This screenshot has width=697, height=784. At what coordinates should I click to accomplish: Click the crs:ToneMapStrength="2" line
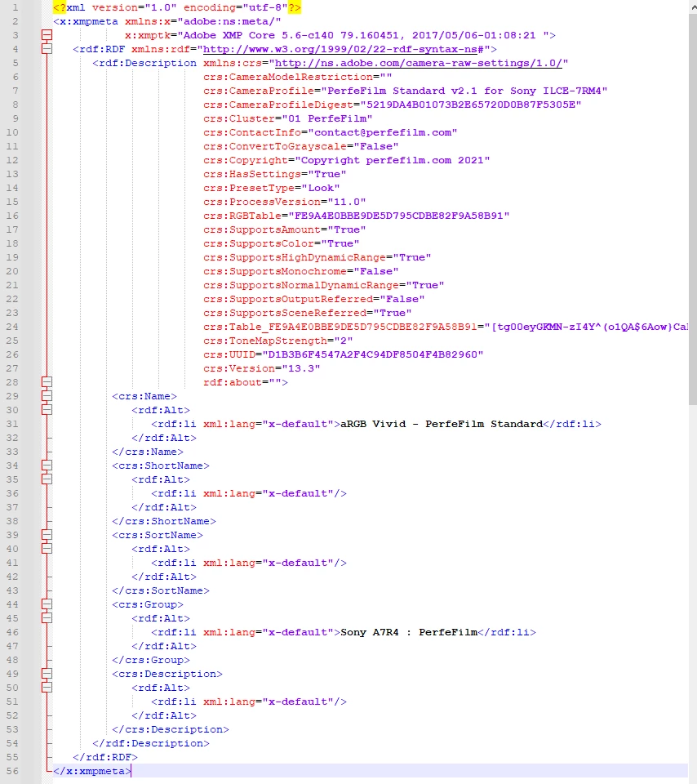tap(277, 341)
